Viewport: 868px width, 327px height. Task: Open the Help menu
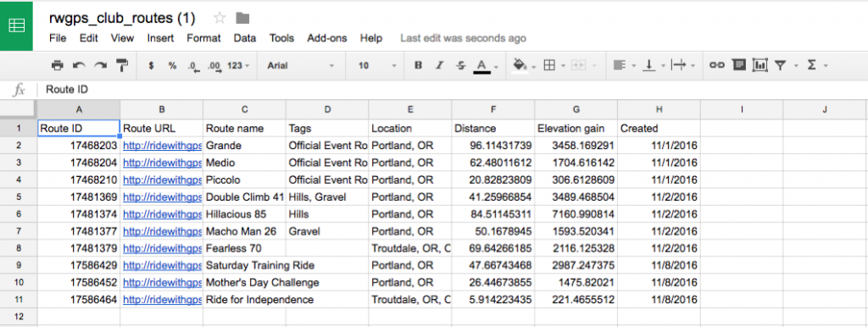(x=371, y=38)
